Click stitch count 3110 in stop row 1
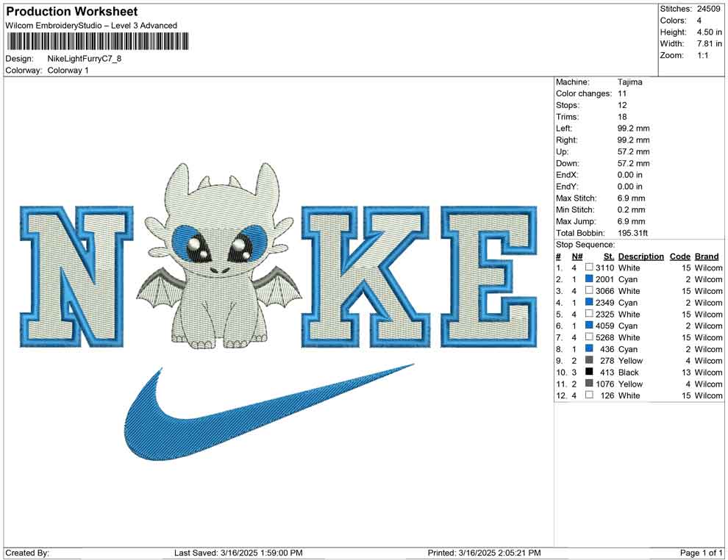The image size is (728, 560). pyautogui.click(x=605, y=268)
